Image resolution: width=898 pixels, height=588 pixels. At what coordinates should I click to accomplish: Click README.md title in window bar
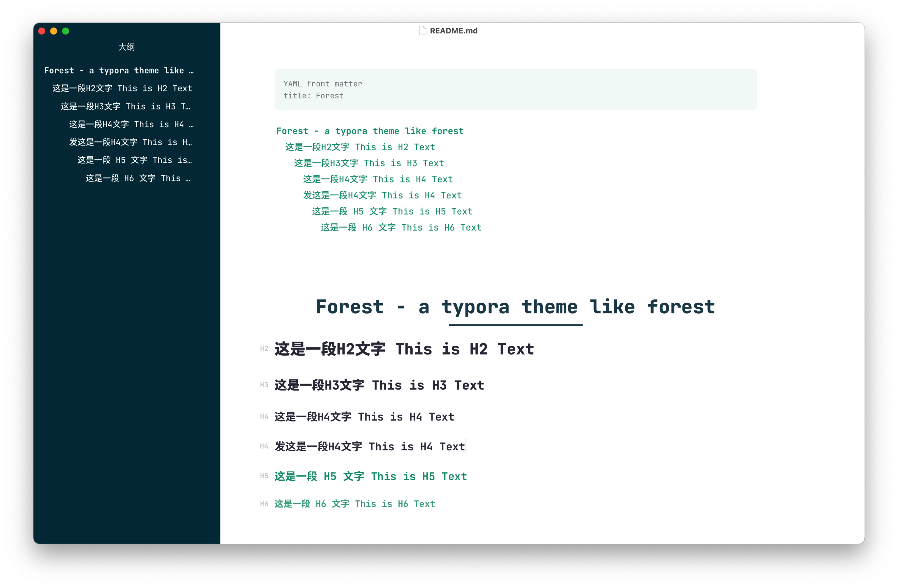coord(453,31)
